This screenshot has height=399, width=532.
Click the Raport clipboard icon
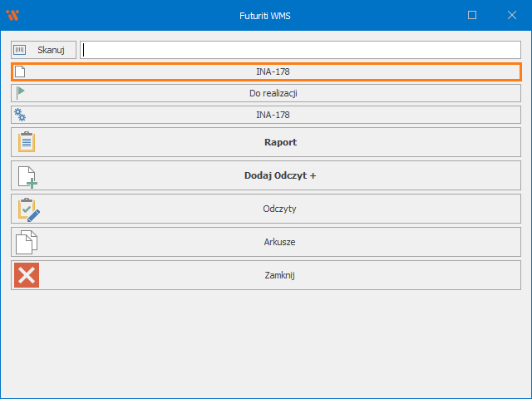pyautogui.click(x=27, y=142)
